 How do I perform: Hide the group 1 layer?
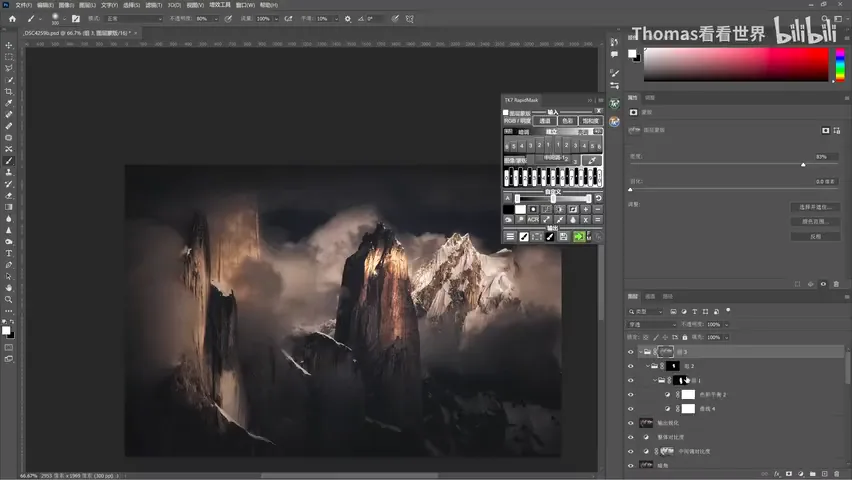631,380
